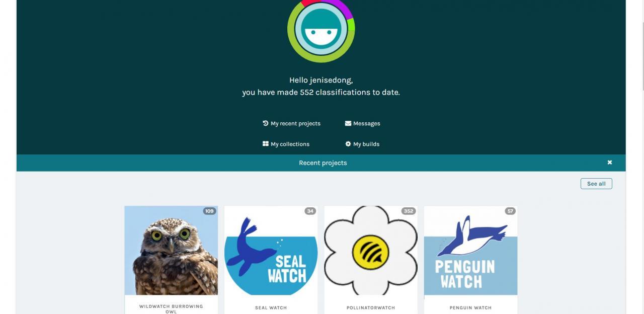Open the burrowing owl project thumbnail
The width and height of the screenshot is (644, 314).
[171, 250]
